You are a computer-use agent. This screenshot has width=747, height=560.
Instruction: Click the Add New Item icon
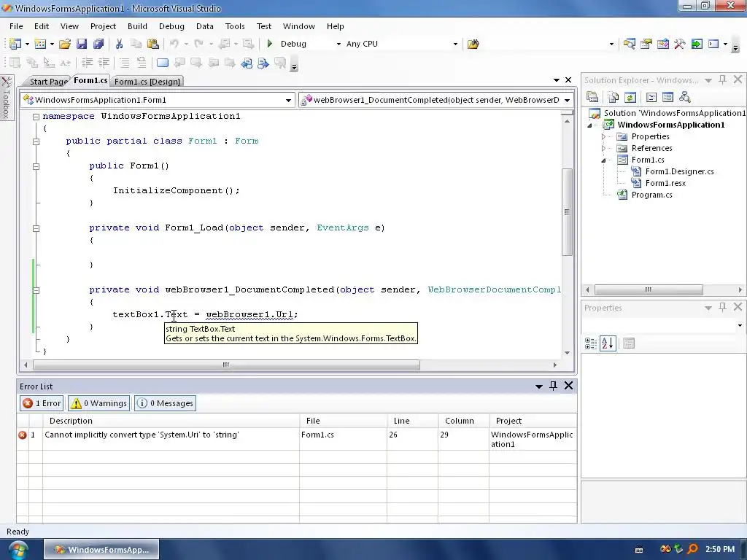point(41,44)
